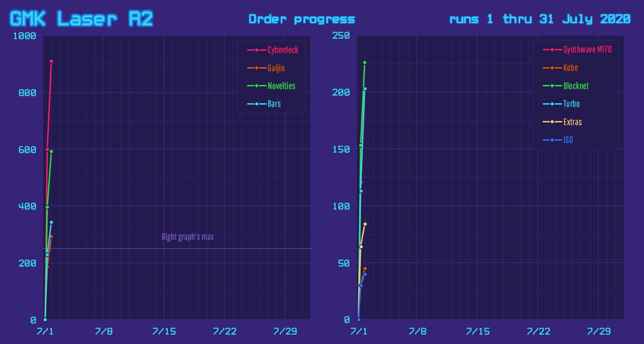Click the highest Turbo data point
Image resolution: width=644 pixels, height=344 pixels.
pos(365,89)
